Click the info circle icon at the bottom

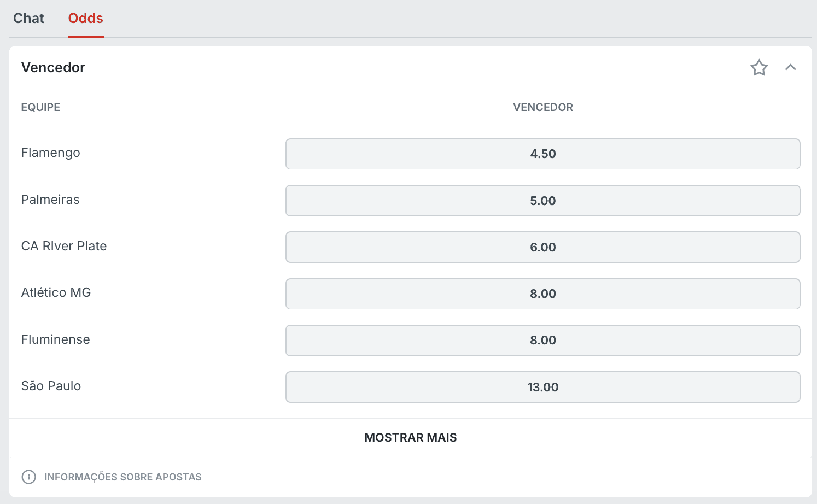tap(28, 477)
